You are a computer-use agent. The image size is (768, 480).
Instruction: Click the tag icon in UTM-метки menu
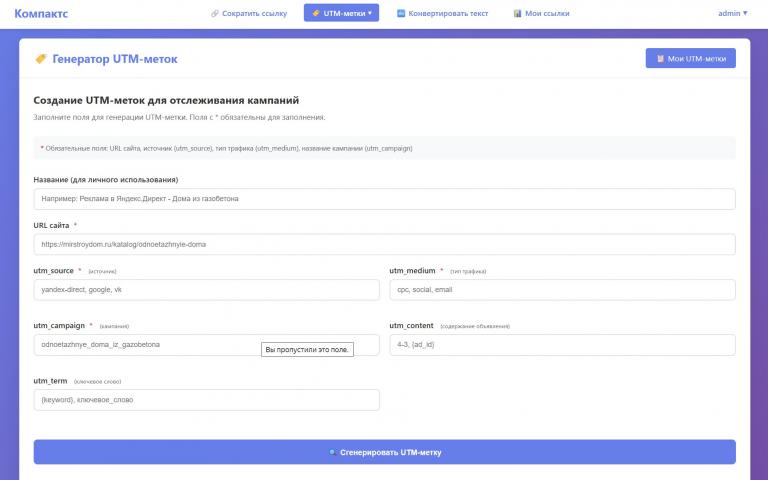pyautogui.click(x=316, y=14)
